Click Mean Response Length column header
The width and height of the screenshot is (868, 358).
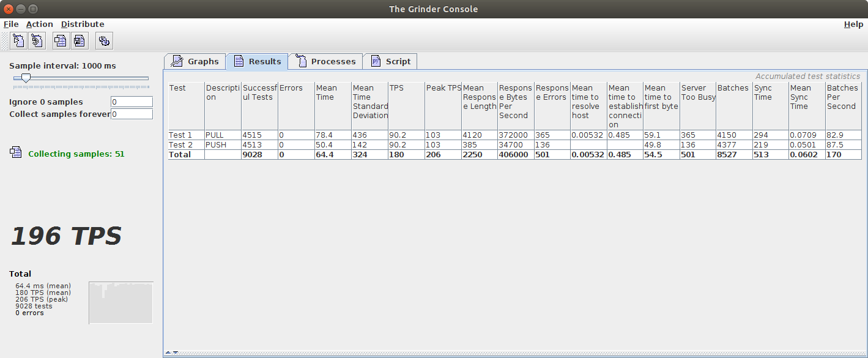click(x=479, y=106)
